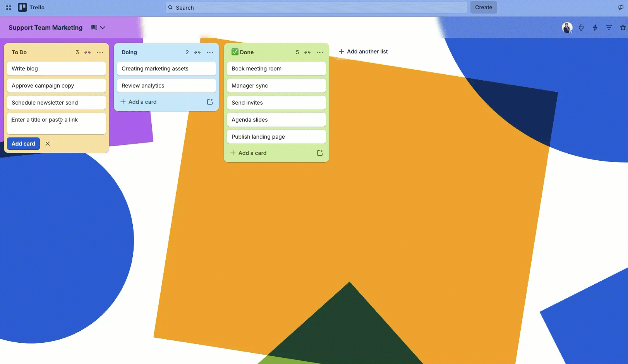Open the To Do list actions menu
This screenshot has height=364, width=628.
[x=100, y=52]
